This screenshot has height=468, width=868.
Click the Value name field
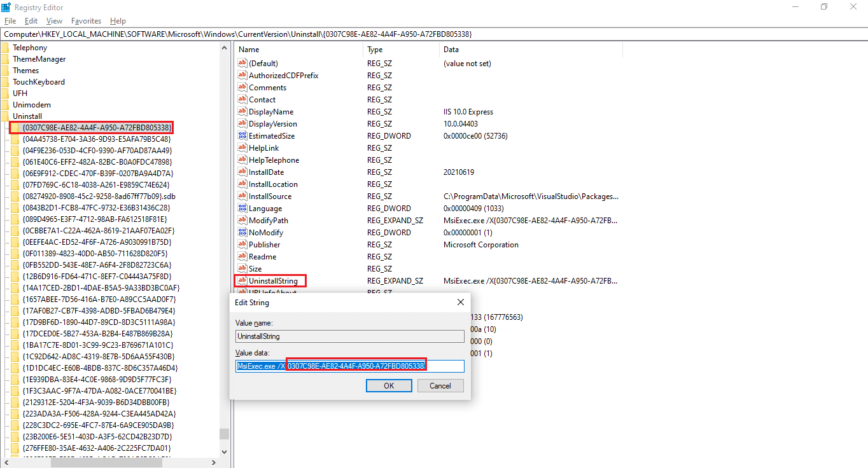tap(350, 336)
